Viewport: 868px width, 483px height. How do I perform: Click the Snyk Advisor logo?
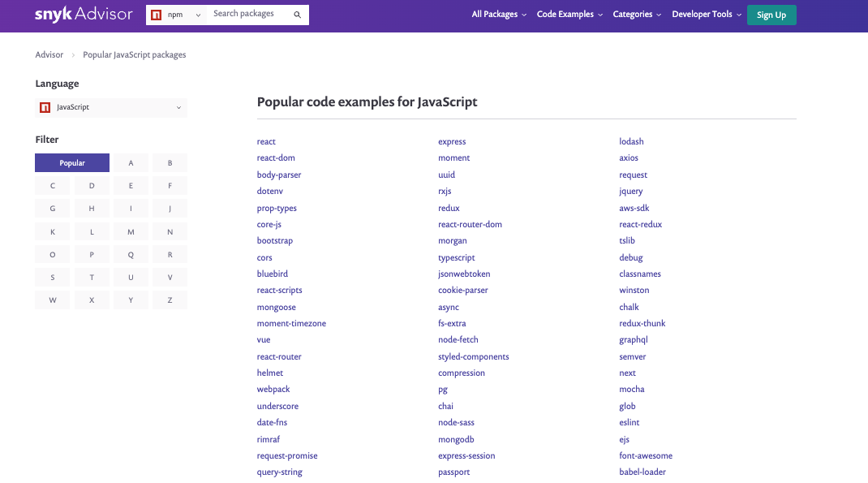[84, 14]
